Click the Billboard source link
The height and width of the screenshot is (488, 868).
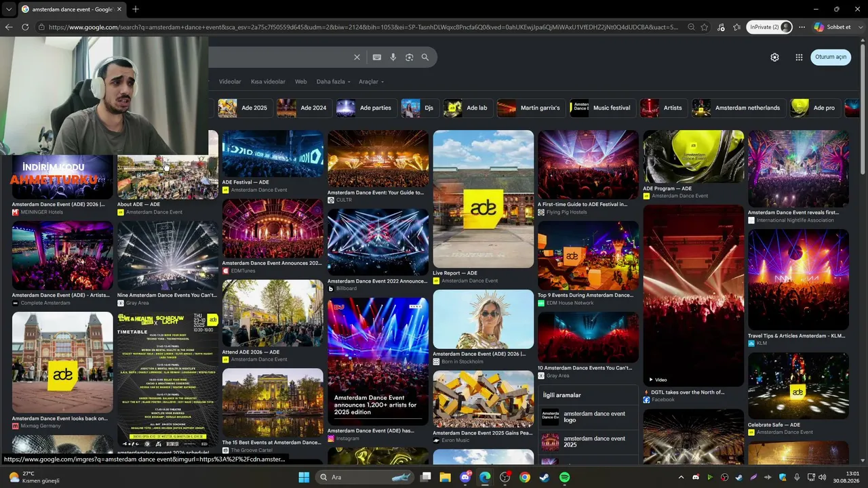coord(347,289)
